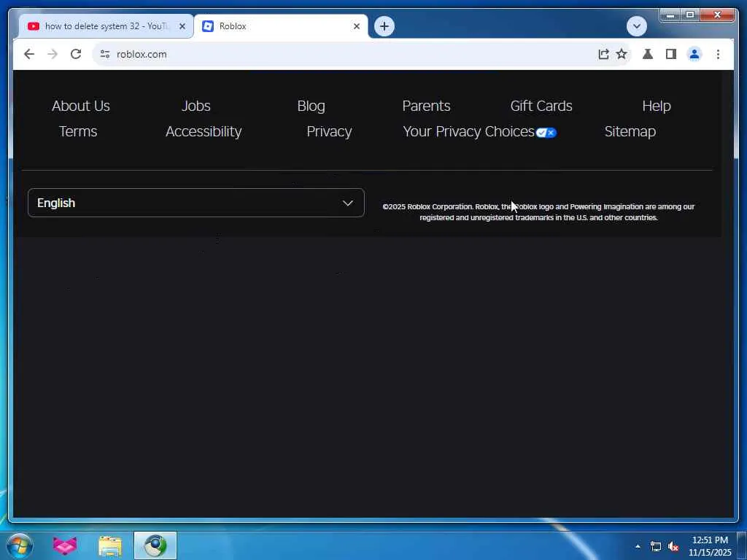Screen dimensions: 747x560
Task: Select the Roblox tab
Action: point(281,26)
